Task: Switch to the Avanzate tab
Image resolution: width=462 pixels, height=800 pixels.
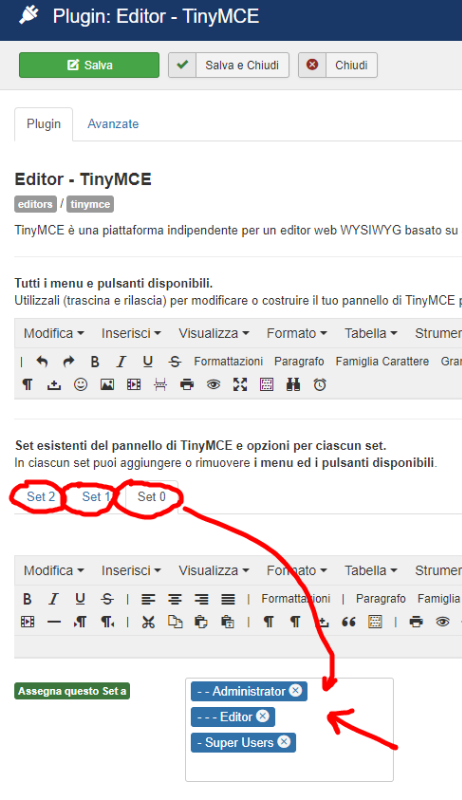Action: tap(113, 124)
